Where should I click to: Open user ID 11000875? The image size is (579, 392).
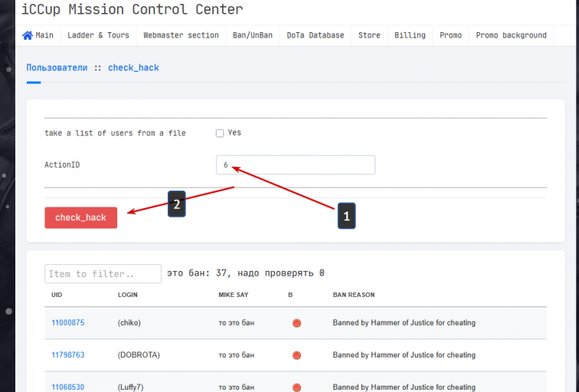pyautogui.click(x=68, y=322)
